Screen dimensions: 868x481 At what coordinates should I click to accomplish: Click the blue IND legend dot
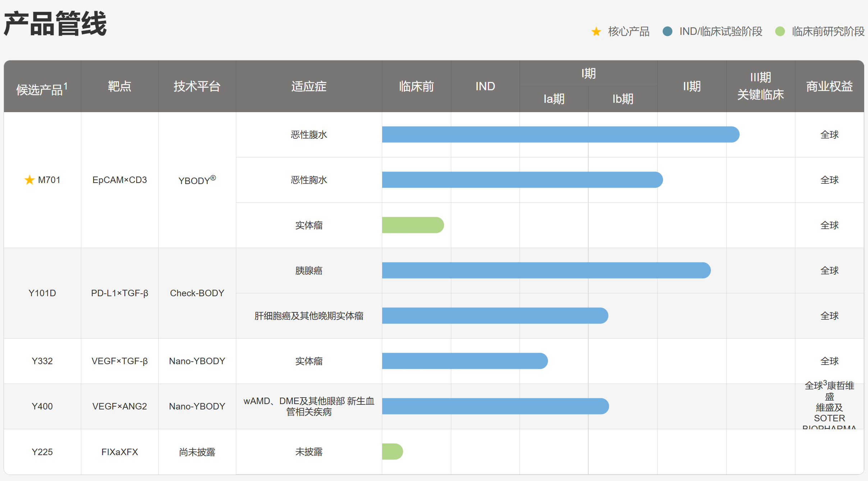[667, 31]
